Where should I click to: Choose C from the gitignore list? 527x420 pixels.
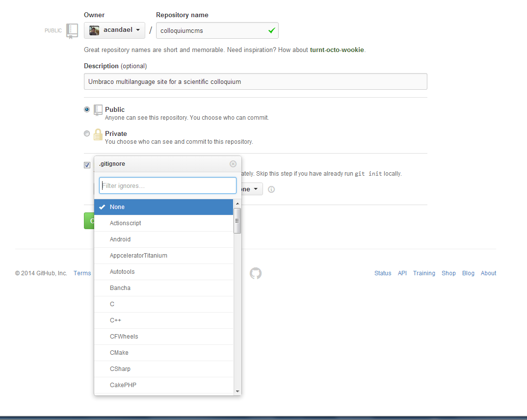pyautogui.click(x=164, y=304)
